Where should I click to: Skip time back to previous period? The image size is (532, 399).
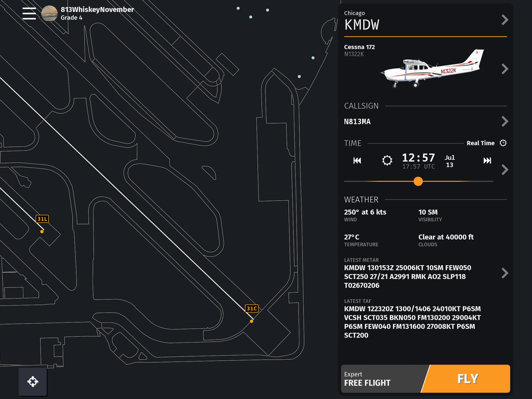[357, 160]
